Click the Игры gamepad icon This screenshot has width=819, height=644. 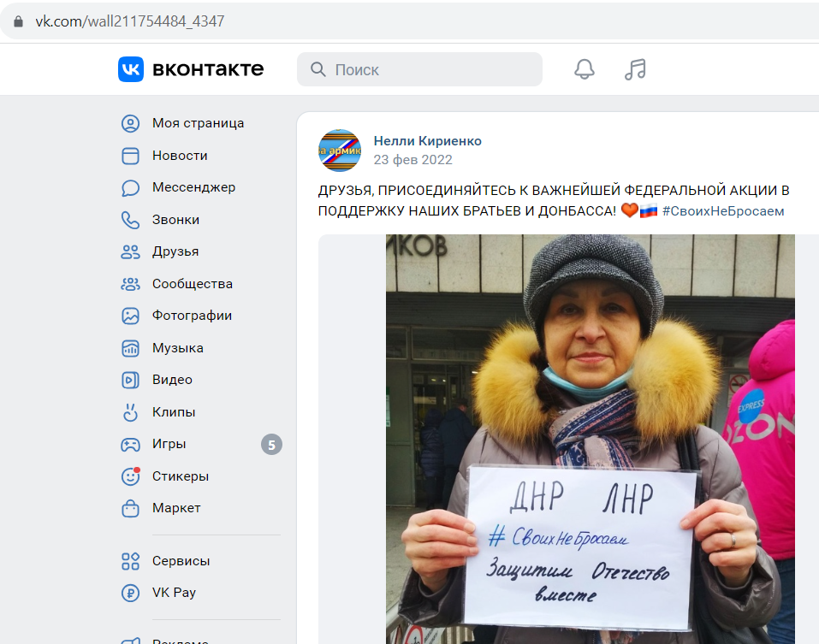pos(131,445)
